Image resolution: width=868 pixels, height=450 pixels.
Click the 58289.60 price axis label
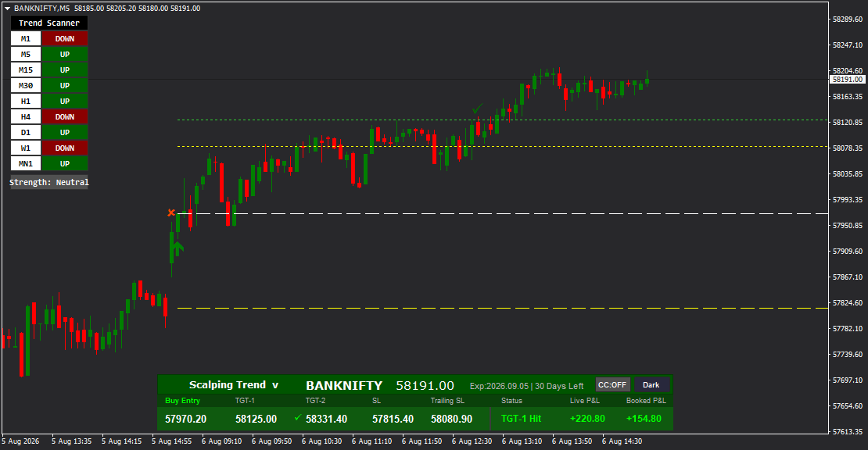[x=848, y=19]
